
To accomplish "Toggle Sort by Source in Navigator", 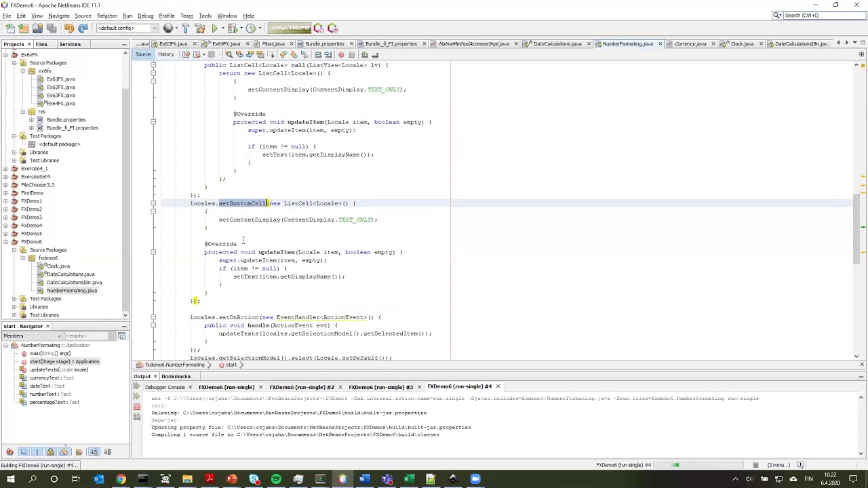I will pos(107,452).
